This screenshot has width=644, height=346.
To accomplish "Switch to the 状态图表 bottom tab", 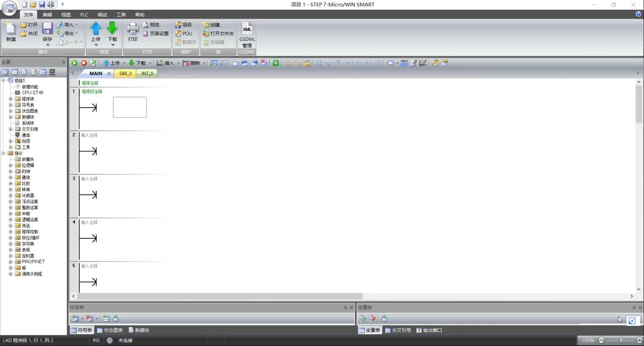I will pos(110,330).
